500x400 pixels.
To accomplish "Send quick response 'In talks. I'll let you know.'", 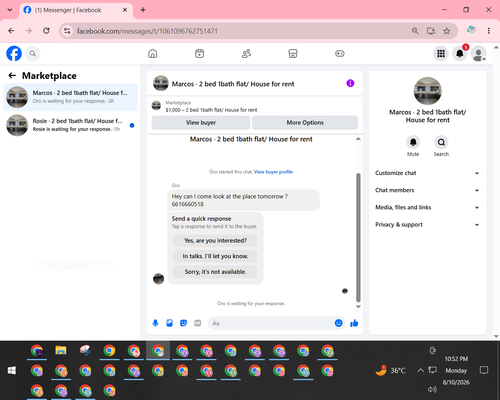I will 215,256.
